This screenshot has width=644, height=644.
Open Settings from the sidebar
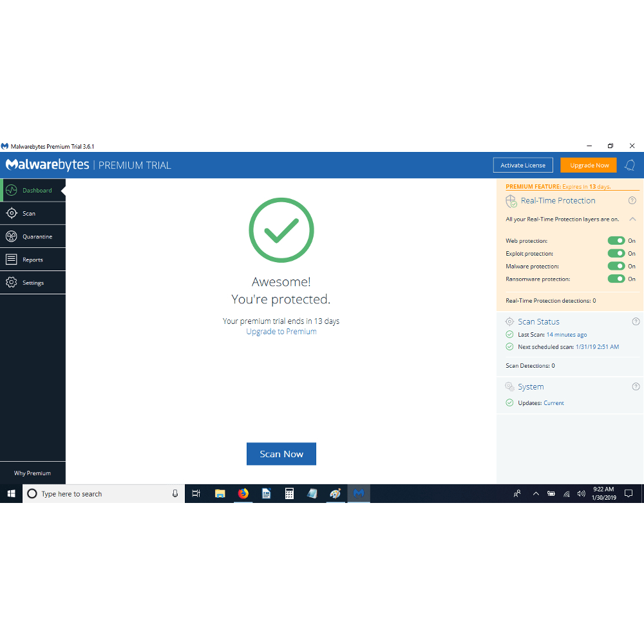coord(33,283)
